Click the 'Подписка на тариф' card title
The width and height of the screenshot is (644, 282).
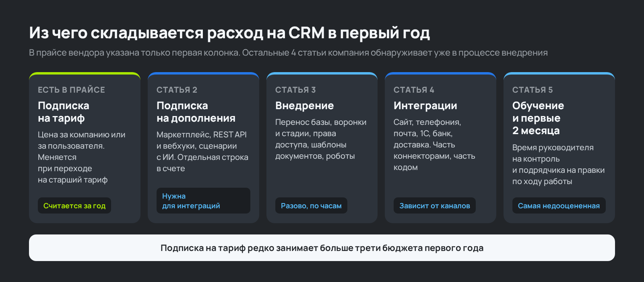pos(64,112)
